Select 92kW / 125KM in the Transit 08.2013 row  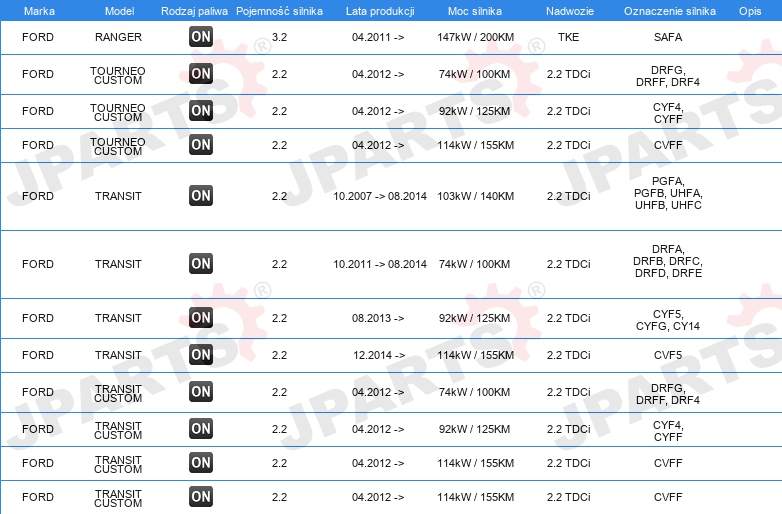point(474,318)
